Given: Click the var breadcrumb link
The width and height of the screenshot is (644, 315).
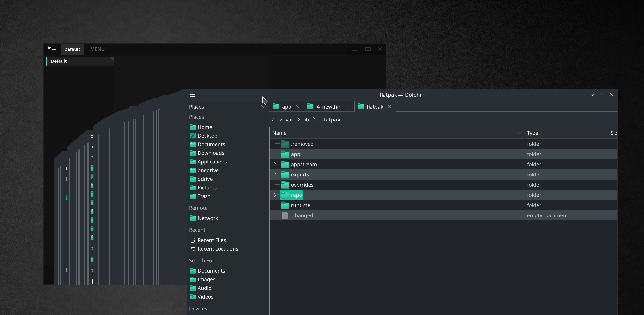Looking at the screenshot, I should 289,120.
